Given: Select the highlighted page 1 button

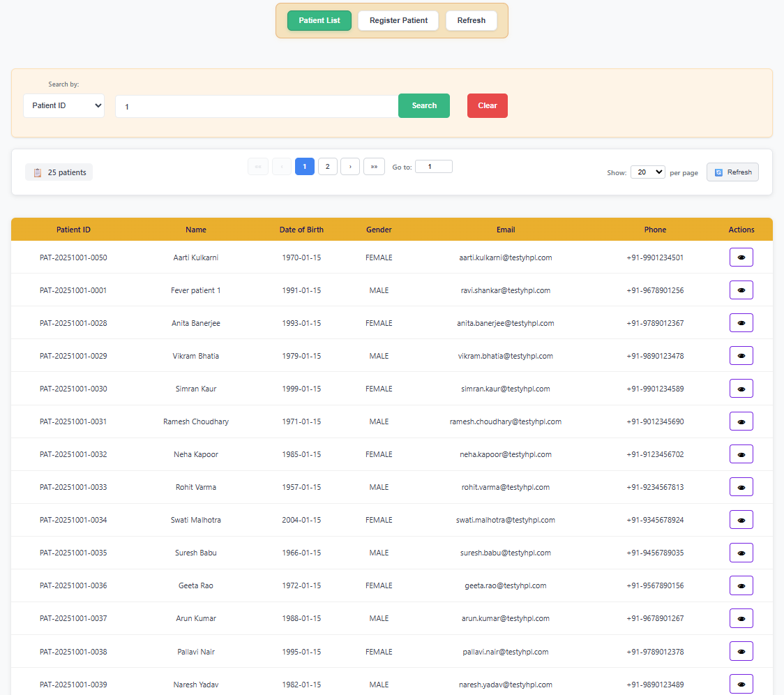Looking at the screenshot, I should (x=304, y=166).
